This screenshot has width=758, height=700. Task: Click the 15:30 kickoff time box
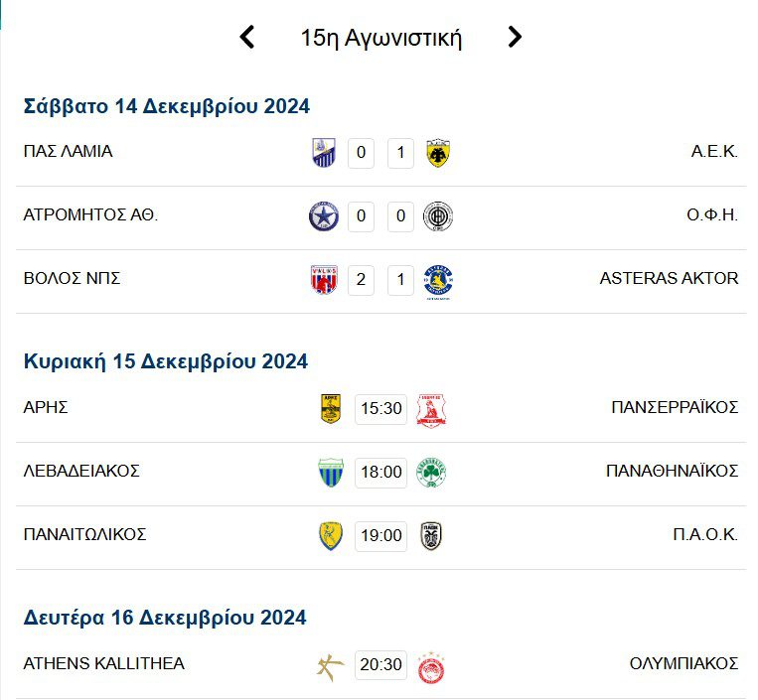point(380,408)
